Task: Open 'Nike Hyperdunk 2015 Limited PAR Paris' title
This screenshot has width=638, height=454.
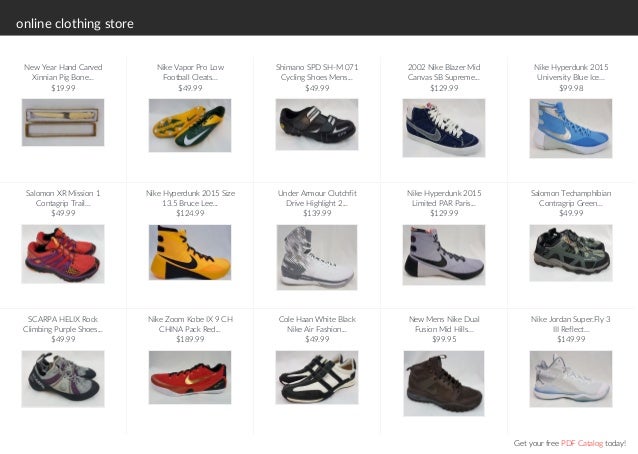Action: 444,198
